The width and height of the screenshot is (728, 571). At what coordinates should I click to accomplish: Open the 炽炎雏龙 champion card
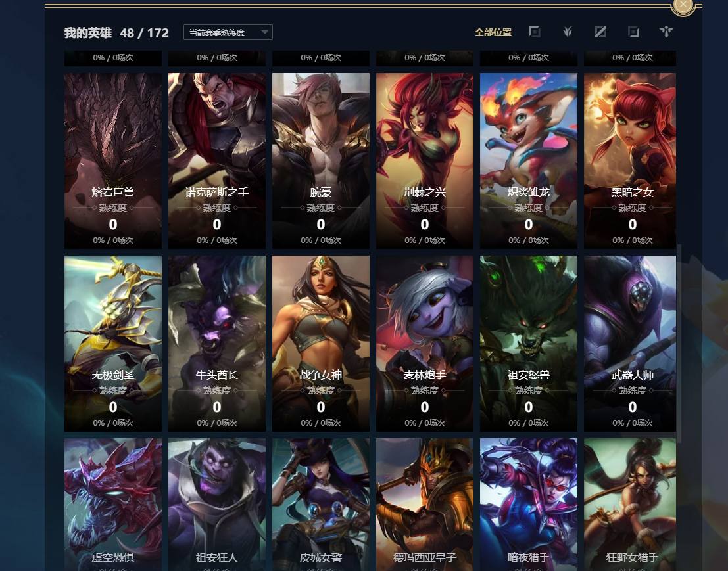pos(529,160)
